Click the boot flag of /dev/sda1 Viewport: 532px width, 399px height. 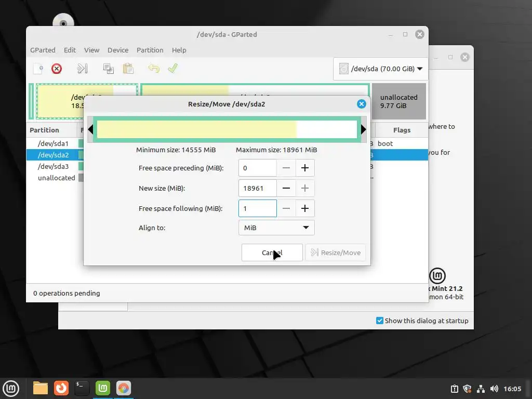click(x=385, y=143)
